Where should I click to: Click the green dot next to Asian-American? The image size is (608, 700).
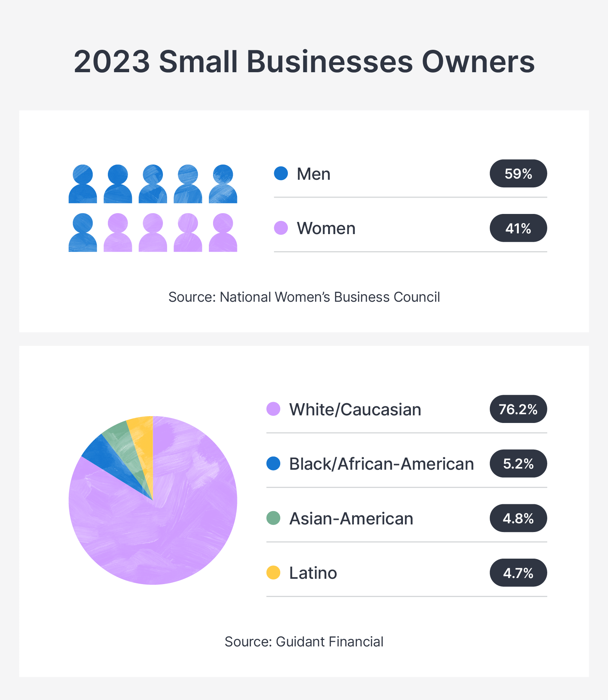point(273,518)
